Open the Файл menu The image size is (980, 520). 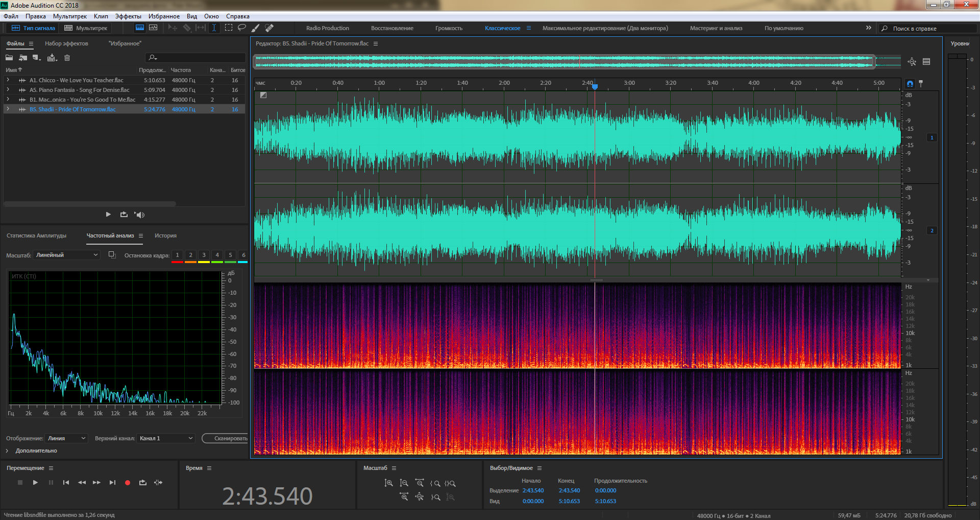(x=11, y=16)
